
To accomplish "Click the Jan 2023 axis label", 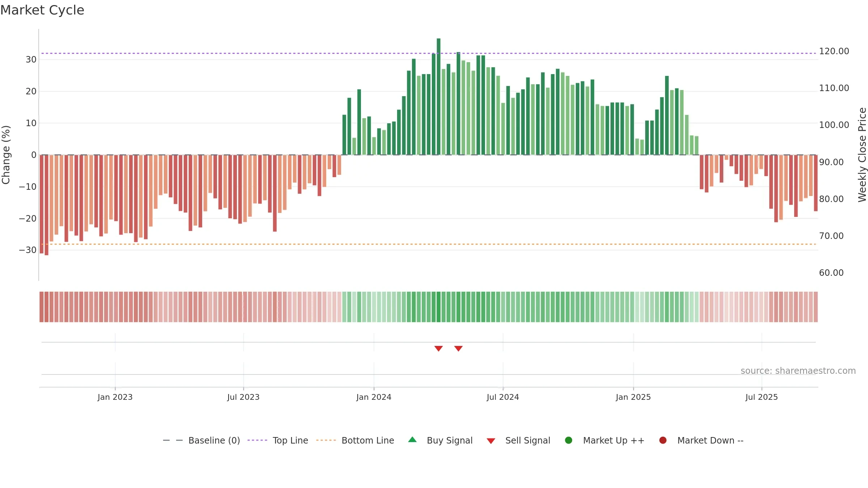I will point(115,397).
